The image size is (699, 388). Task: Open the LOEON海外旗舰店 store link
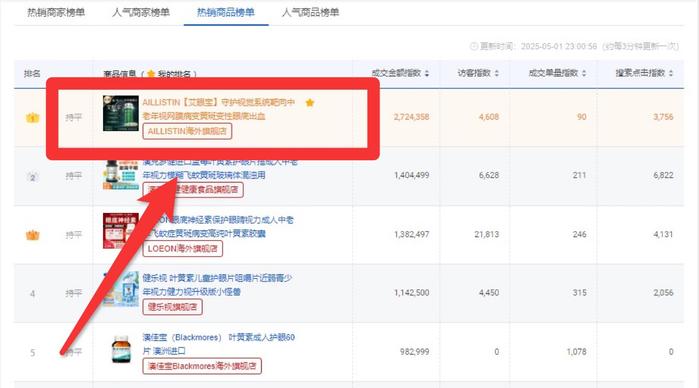pos(182,249)
